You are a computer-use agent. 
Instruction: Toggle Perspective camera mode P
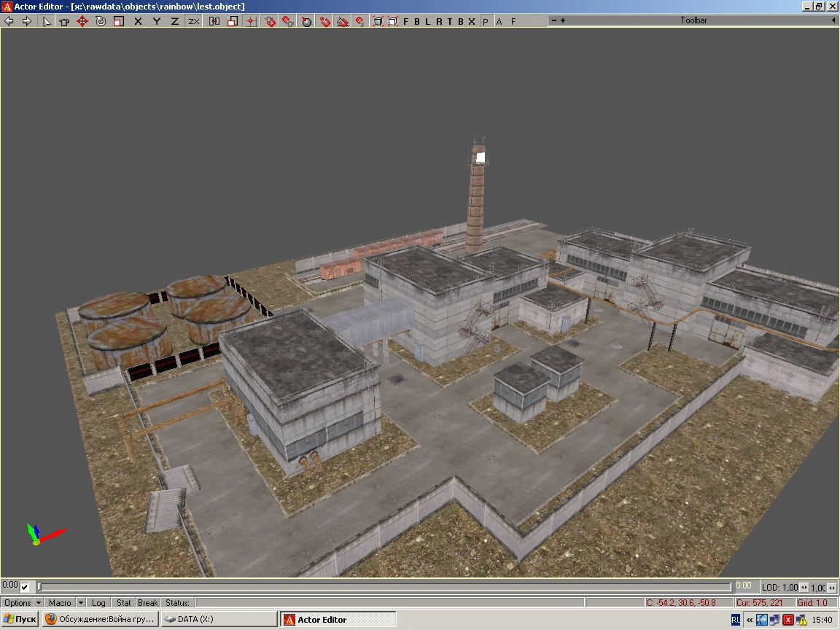point(486,21)
